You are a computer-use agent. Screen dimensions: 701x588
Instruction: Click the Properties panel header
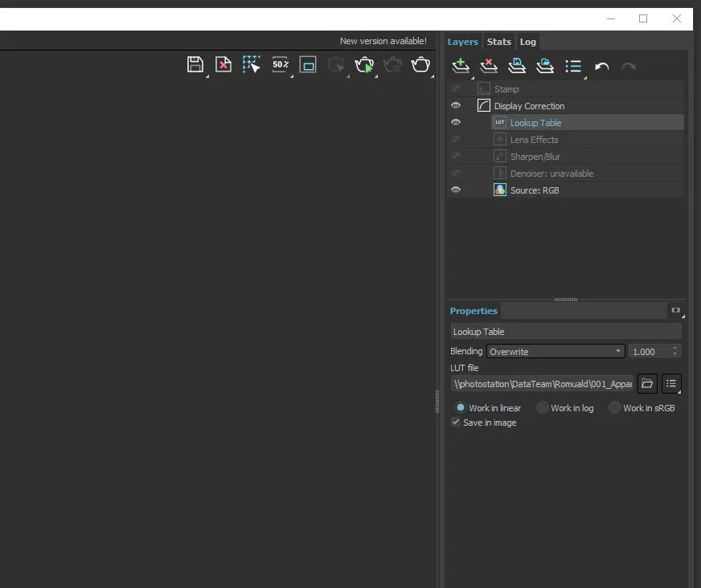[x=473, y=311]
